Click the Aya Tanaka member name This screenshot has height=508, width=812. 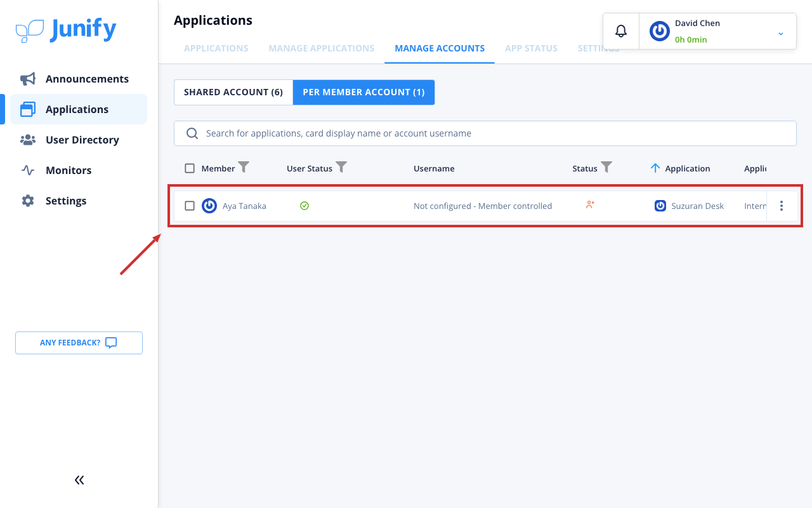pyautogui.click(x=244, y=206)
